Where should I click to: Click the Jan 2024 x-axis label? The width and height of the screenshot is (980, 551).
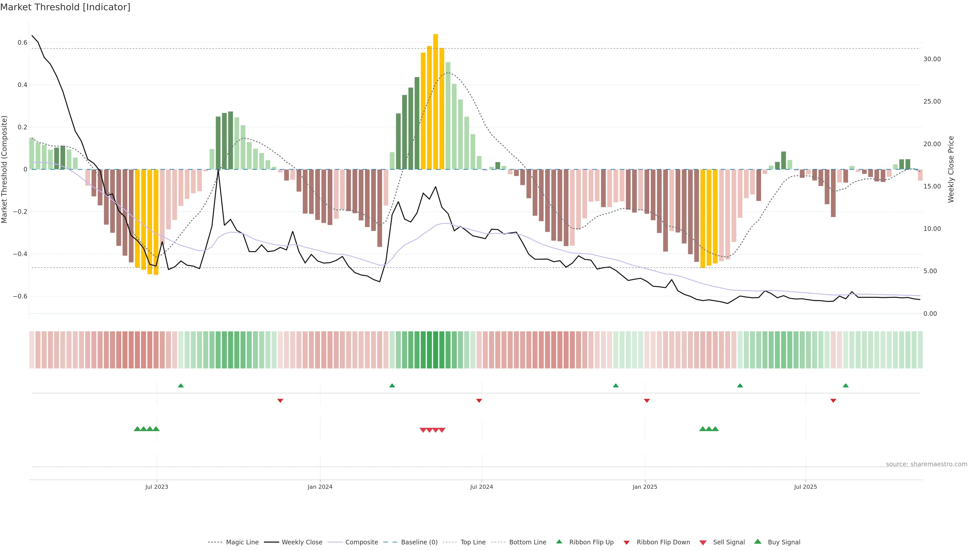click(x=320, y=487)
